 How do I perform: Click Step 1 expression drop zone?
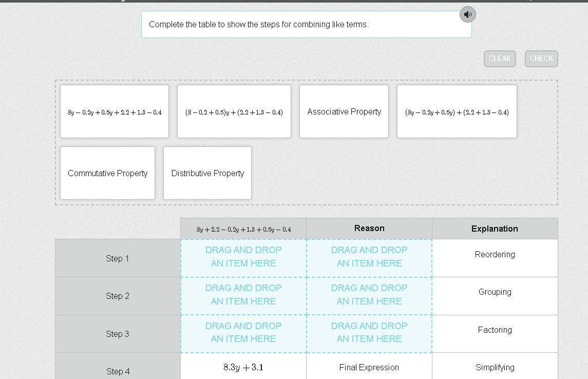point(243,258)
